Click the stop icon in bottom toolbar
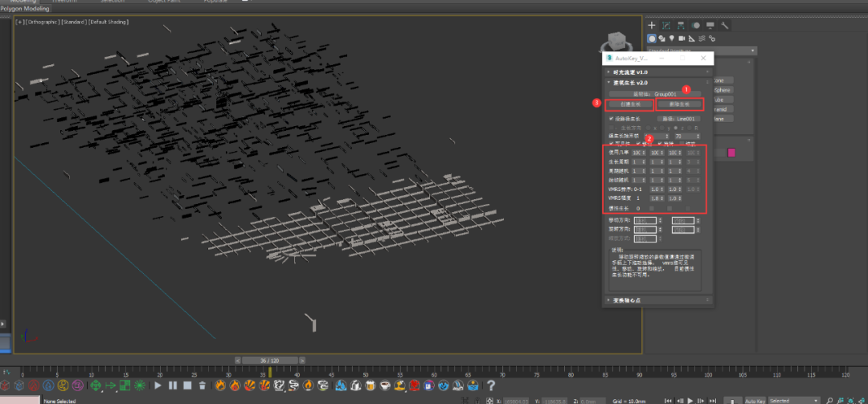The height and width of the screenshot is (404, 868). [x=187, y=386]
